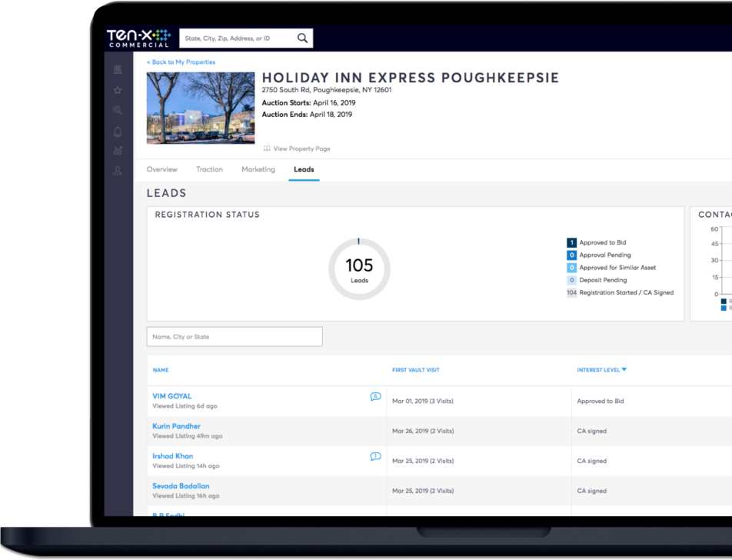Viewport: 732px width, 560px height.
Task: Click the "Auction Ends: April 18, 2019" line
Action: pos(308,115)
